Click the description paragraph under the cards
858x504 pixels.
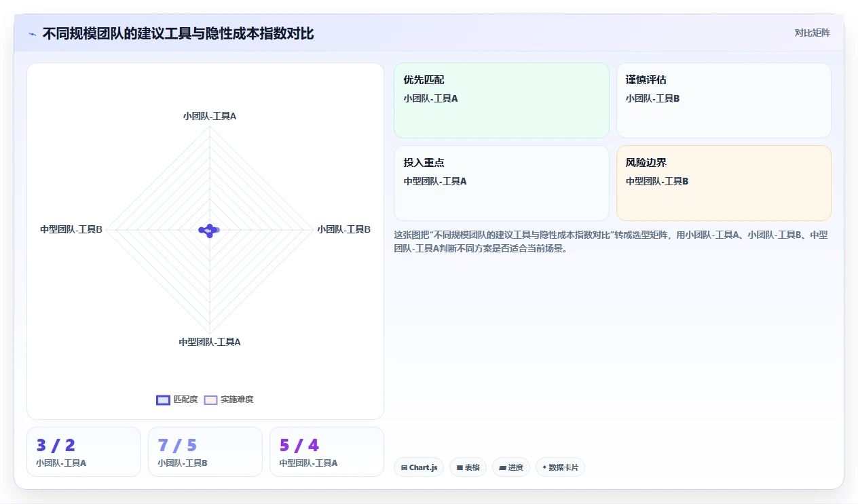[612, 241]
